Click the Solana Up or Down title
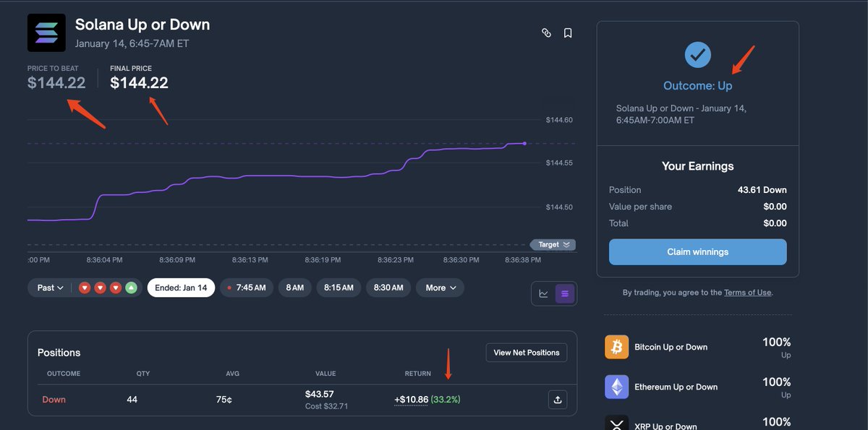This screenshot has width=868, height=430. (x=142, y=25)
